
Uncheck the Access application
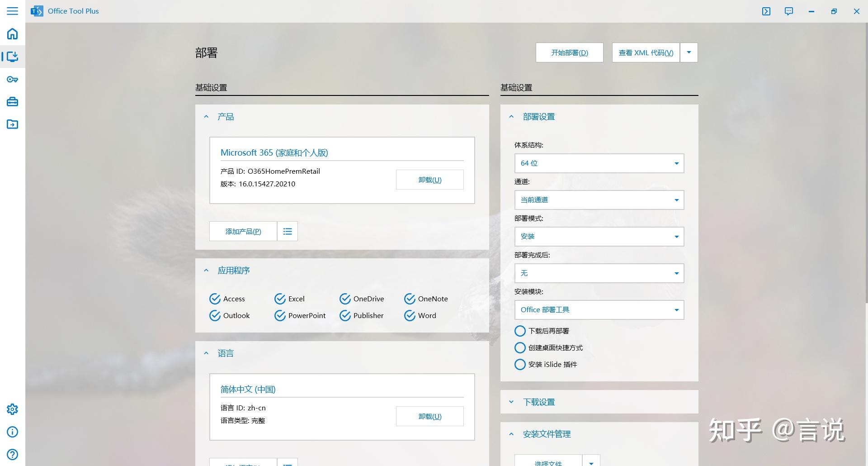click(x=227, y=299)
